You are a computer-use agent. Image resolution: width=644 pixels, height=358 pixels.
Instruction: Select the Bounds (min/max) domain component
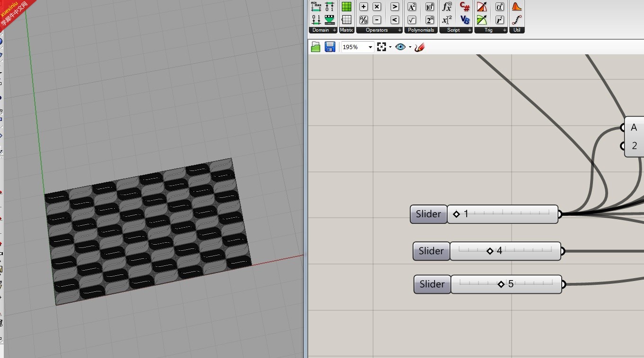(x=316, y=7)
